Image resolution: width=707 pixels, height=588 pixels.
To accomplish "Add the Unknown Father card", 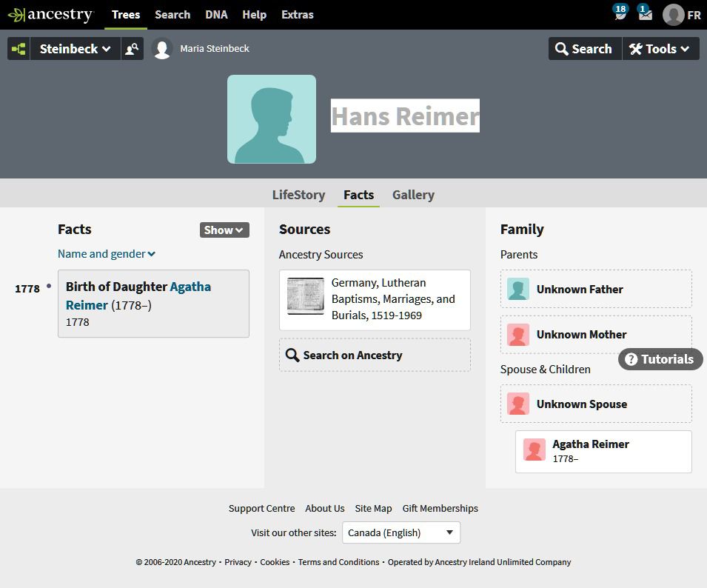I will [x=596, y=289].
